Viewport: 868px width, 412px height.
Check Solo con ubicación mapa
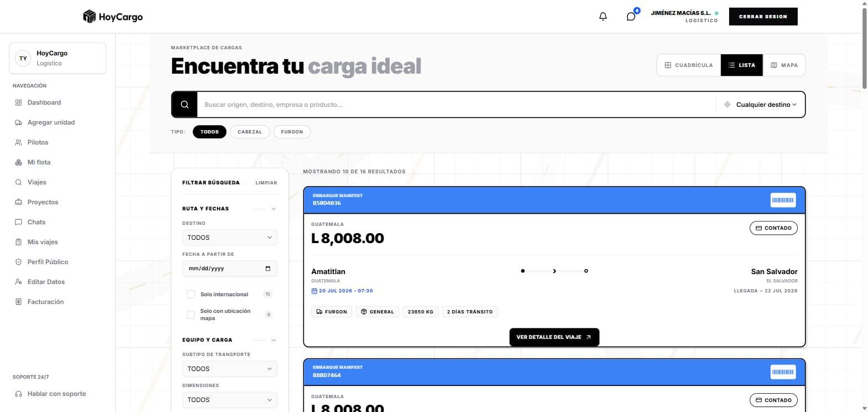coord(191,315)
